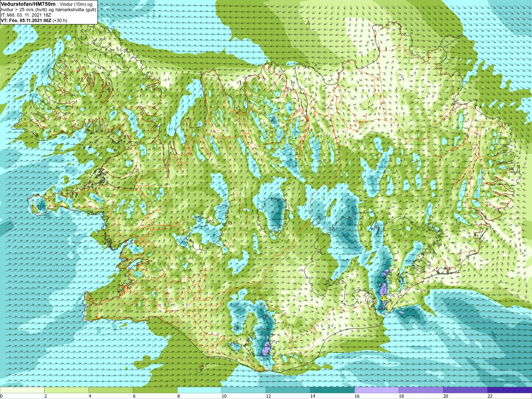Select the 14–16 m/s dark teal swatch
The height and width of the screenshot is (399, 532).
pyautogui.click(x=332, y=390)
